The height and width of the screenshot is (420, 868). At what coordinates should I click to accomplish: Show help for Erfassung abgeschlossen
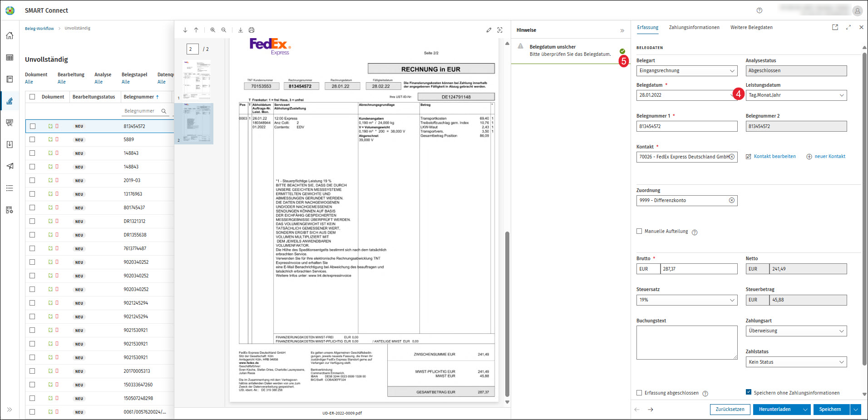(x=705, y=394)
